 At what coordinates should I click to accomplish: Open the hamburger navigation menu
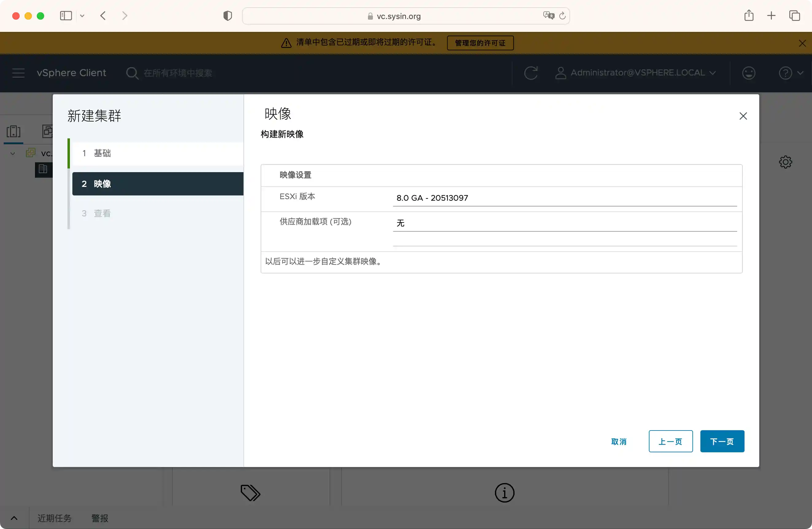[x=18, y=73]
